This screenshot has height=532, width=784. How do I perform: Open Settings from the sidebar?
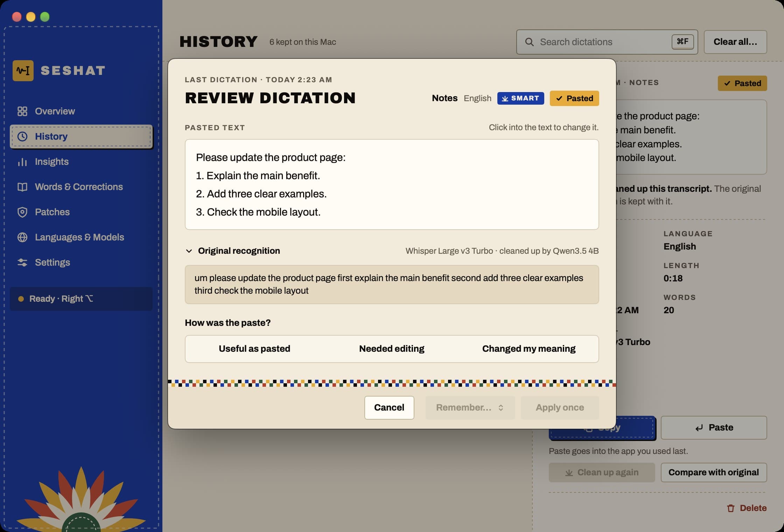(81, 262)
